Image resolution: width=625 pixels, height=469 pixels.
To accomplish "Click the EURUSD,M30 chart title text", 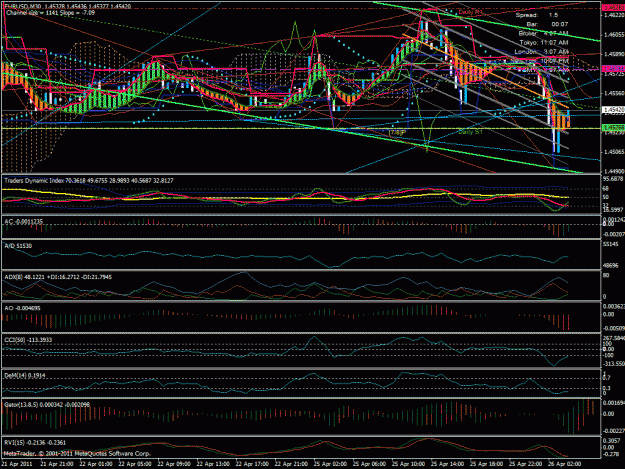I will (x=69, y=7).
